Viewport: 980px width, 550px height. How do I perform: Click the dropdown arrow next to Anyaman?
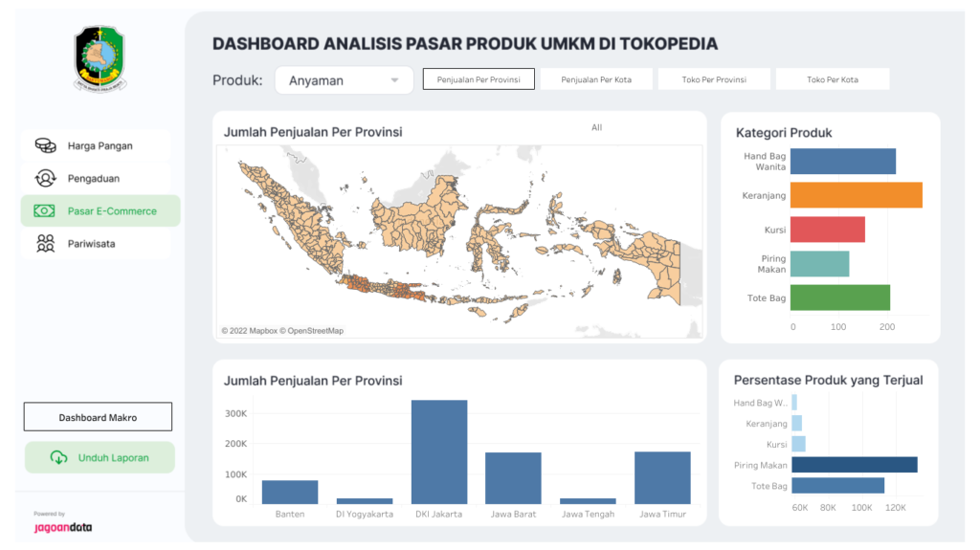click(x=394, y=80)
